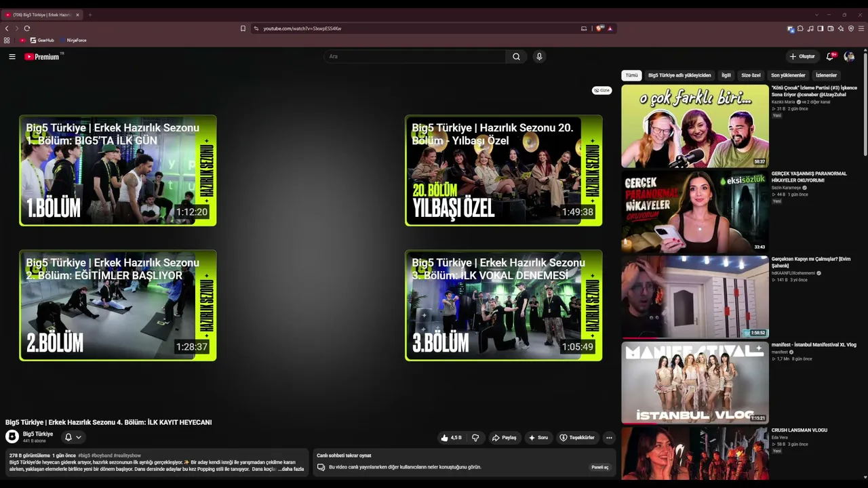868x488 pixels.
Task: Share the video with Paylaş
Action: (504, 438)
